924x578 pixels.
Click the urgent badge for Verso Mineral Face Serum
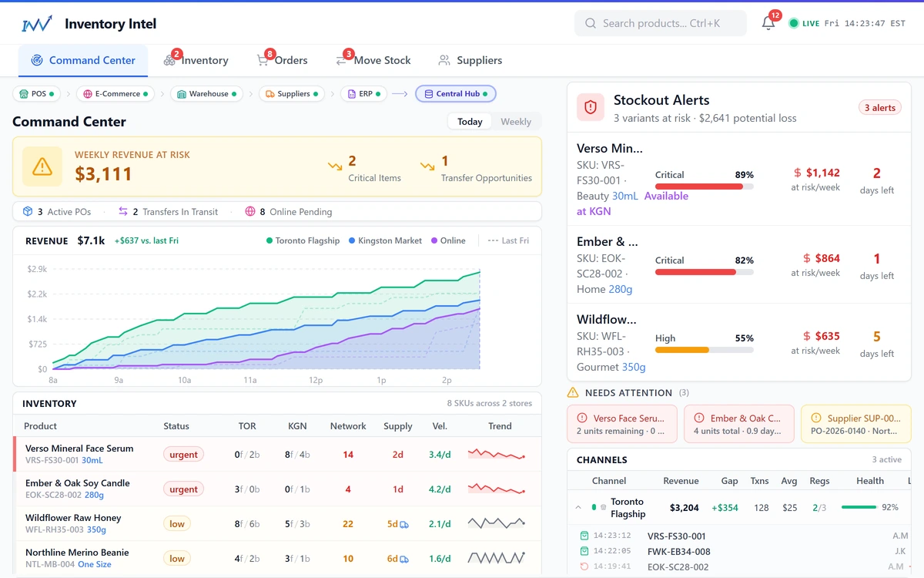pos(183,455)
